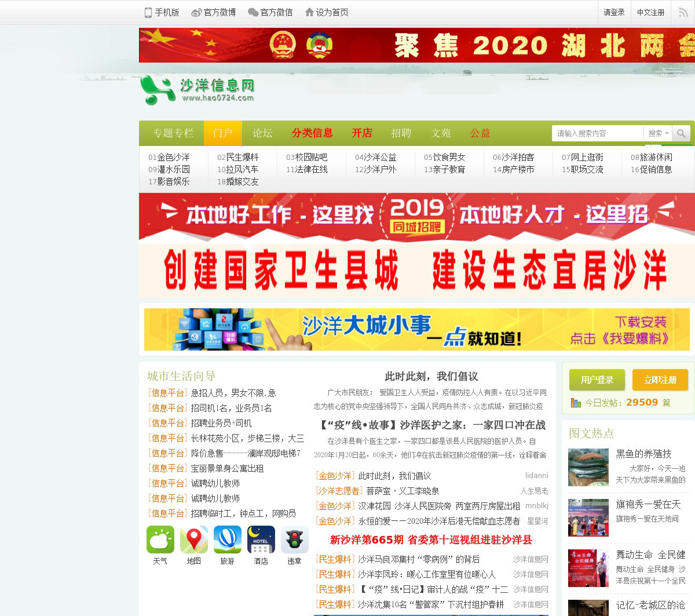Click the search input field

(x=598, y=133)
